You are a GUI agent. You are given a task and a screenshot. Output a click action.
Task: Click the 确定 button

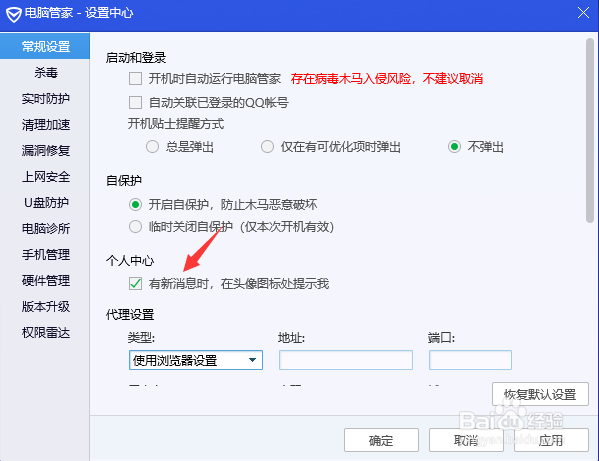click(381, 440)
